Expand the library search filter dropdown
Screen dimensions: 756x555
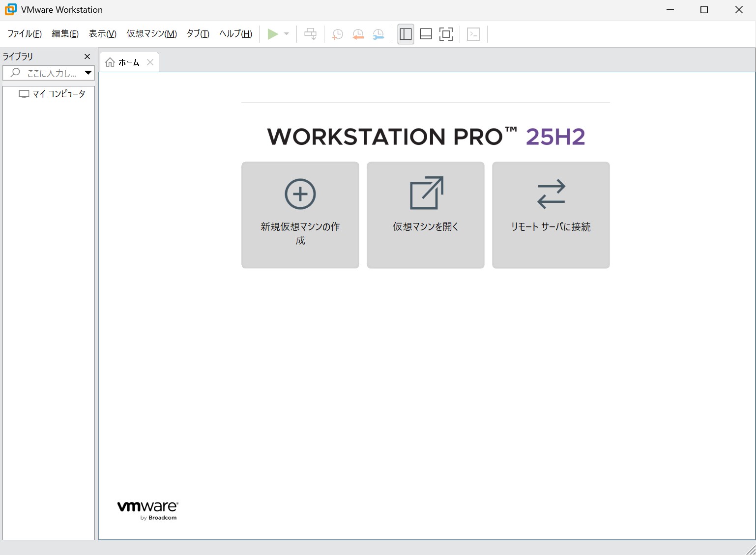click(88, 73)
